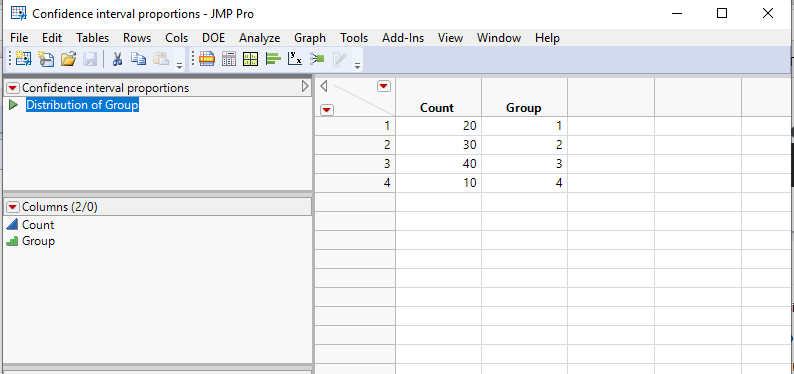Select the Group column in Columns panel

coord(38,241)
